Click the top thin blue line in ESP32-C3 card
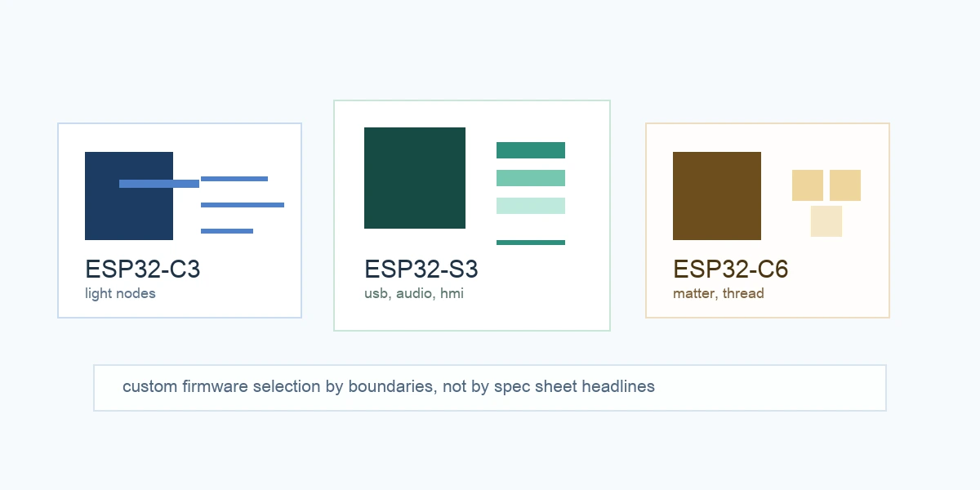The height and width of the screenshot is (490, 980). [234, 179]
